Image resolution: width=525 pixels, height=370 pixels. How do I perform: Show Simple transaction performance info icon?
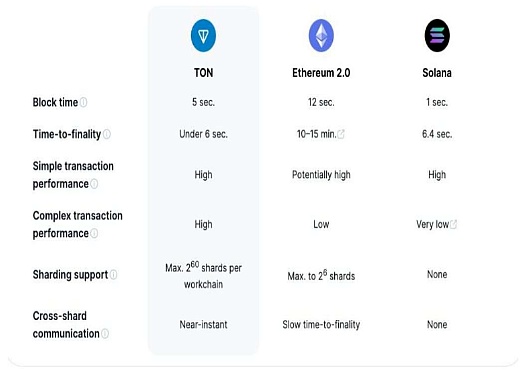click(x=94, y=184)
